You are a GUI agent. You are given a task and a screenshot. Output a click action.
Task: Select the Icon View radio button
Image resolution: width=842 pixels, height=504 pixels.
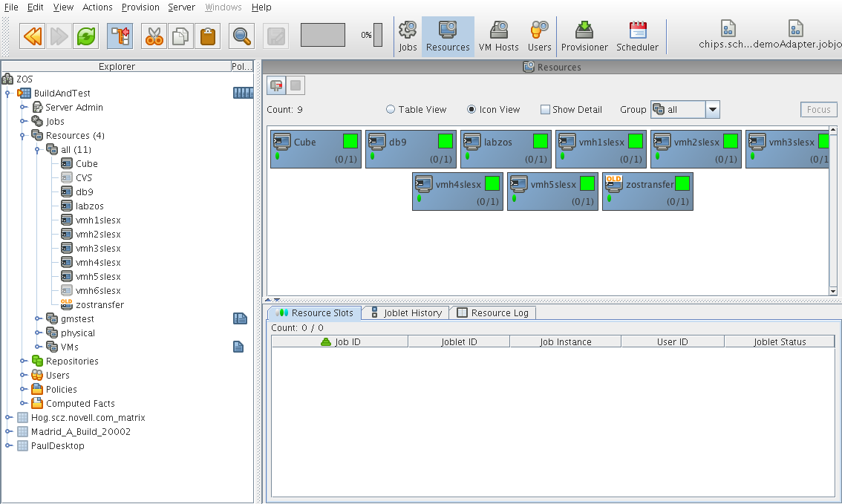click(x=471, y=110)
